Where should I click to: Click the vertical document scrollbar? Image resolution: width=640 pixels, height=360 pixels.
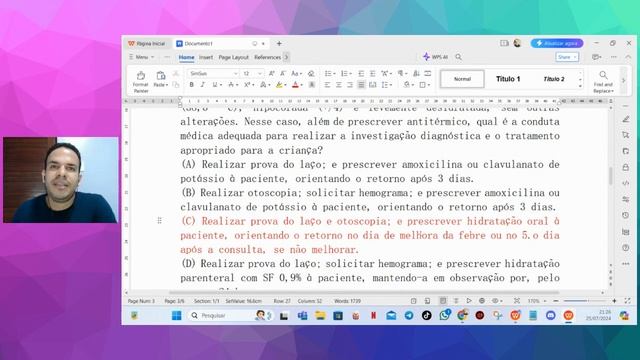click(611, 176)
